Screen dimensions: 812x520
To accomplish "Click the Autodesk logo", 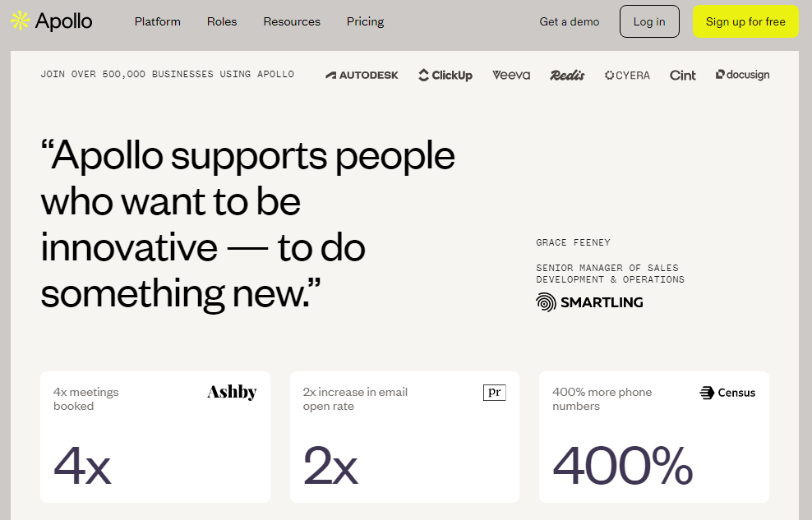I will point(362,75).
